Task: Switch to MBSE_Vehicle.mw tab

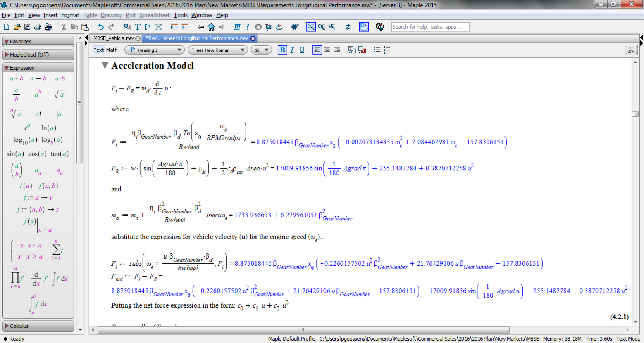Action: [113, 38]
